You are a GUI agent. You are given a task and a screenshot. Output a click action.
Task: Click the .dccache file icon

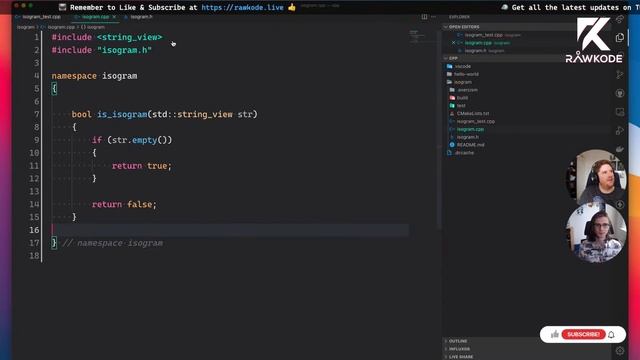point(449,153)
